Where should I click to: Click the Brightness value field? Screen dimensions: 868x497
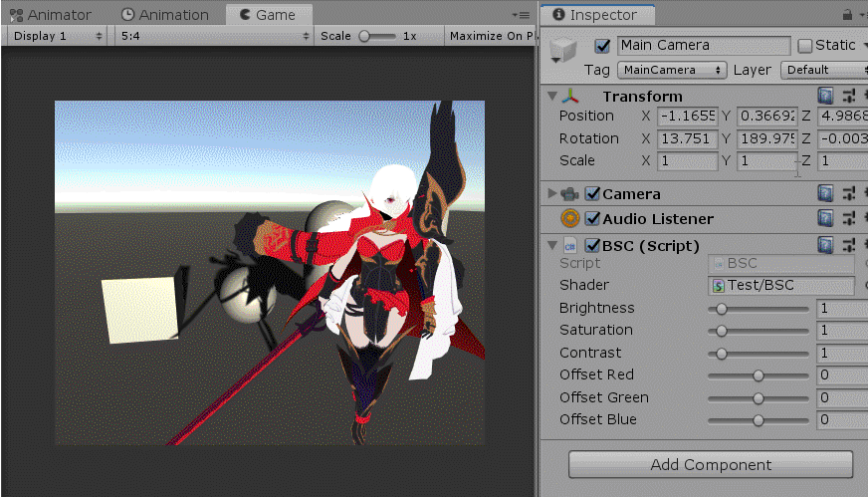842,308
